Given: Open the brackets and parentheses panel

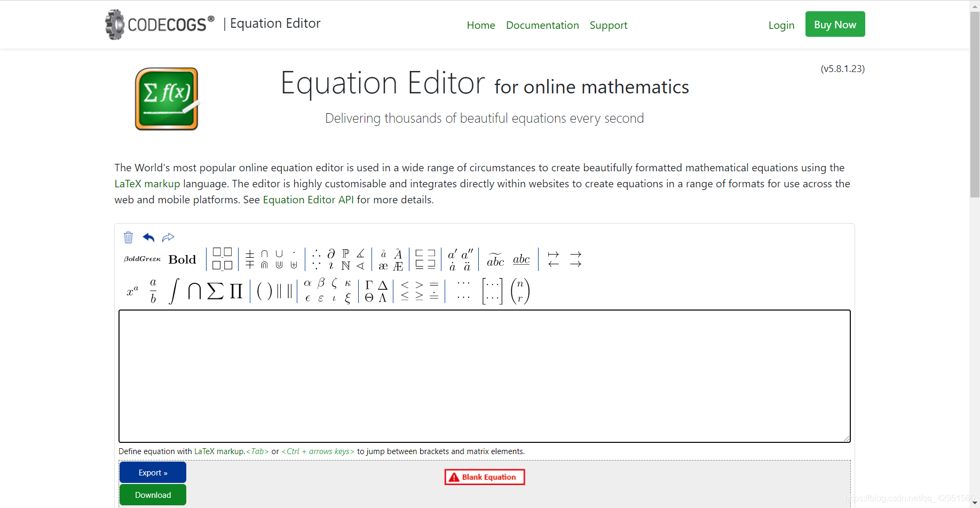Looking at the screenshot, I should (275, 291).
